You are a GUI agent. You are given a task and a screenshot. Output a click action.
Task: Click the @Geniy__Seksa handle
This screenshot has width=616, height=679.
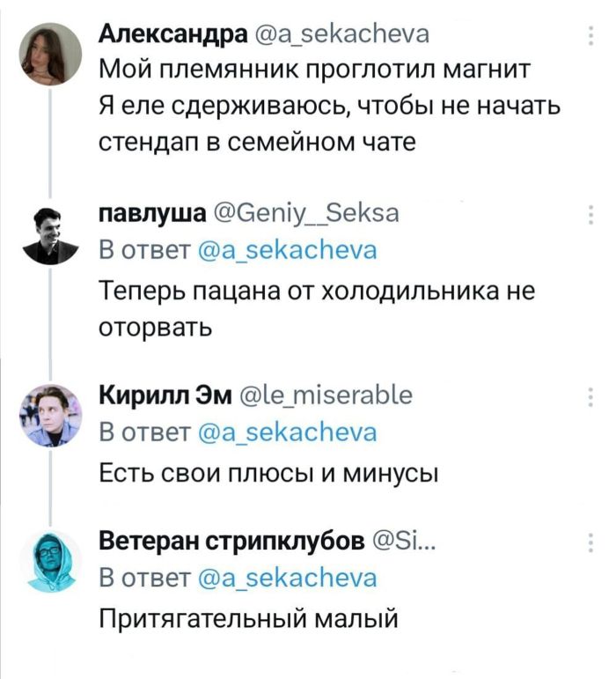[x=306, y=213]
